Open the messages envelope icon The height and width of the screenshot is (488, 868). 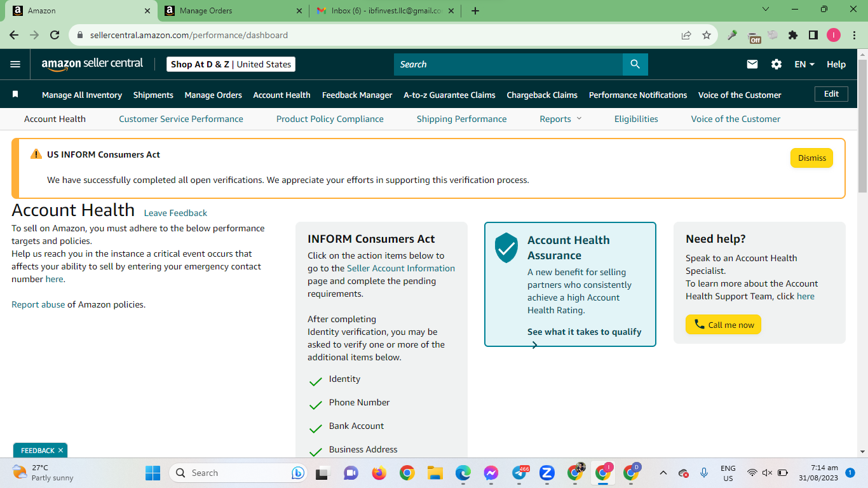coord(752,64)
